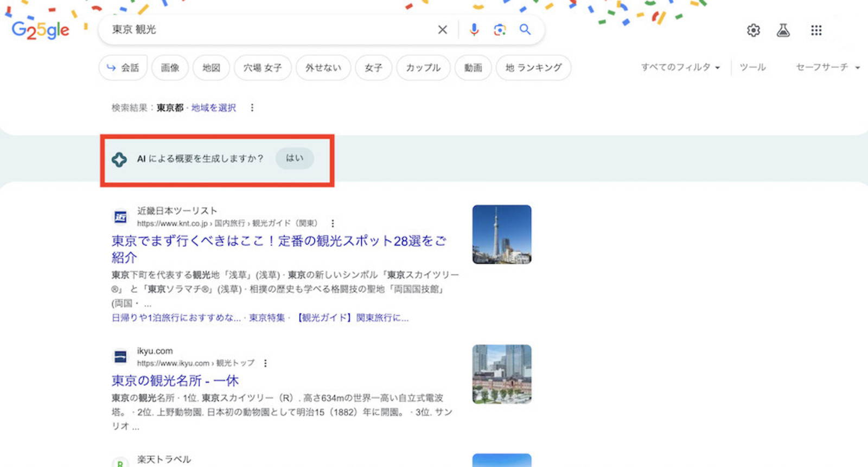
Task: Click the 近畿日本ツーリスト site name
Action: coord(177,210)
